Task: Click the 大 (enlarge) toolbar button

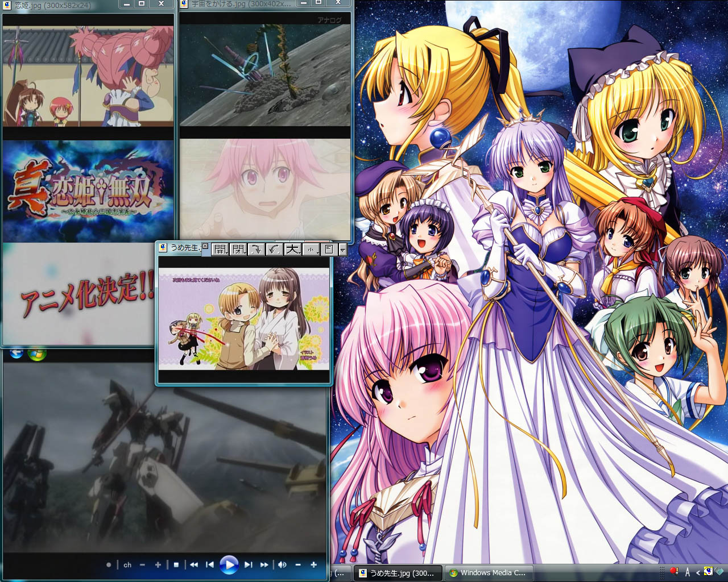Action: coord(292,249)
